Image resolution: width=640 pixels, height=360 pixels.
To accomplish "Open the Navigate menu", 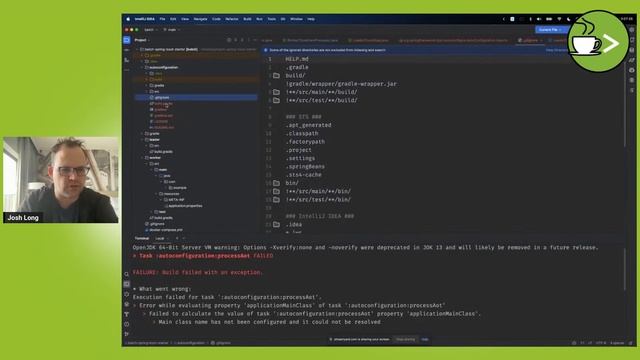I will tap(200, 19).
